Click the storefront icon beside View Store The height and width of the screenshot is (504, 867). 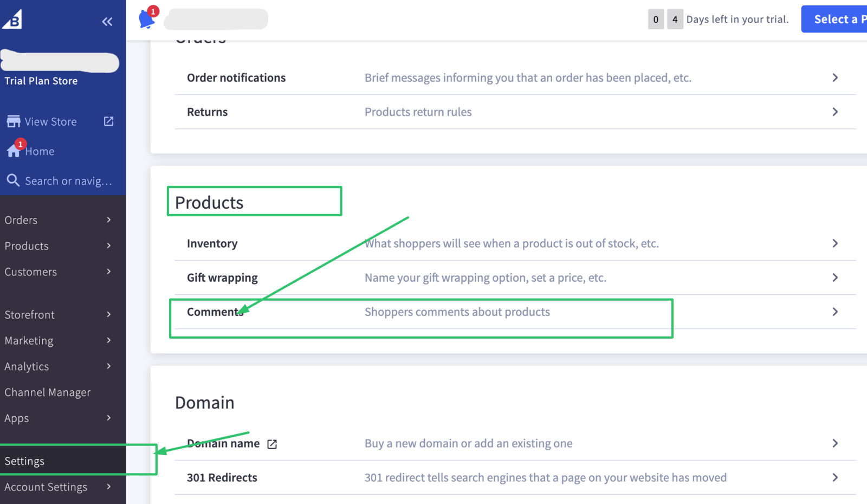pyautogui.click(x=14, y=120)
